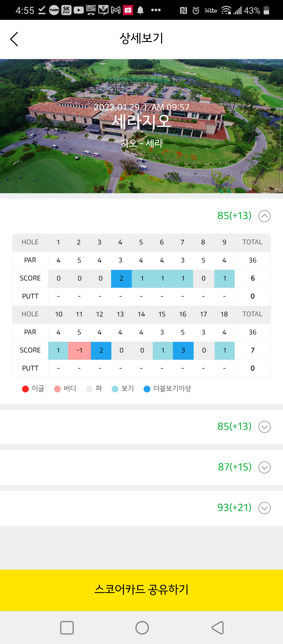
Task: Tap the 93(+21) score text
Action: click(x=234, y=508)
